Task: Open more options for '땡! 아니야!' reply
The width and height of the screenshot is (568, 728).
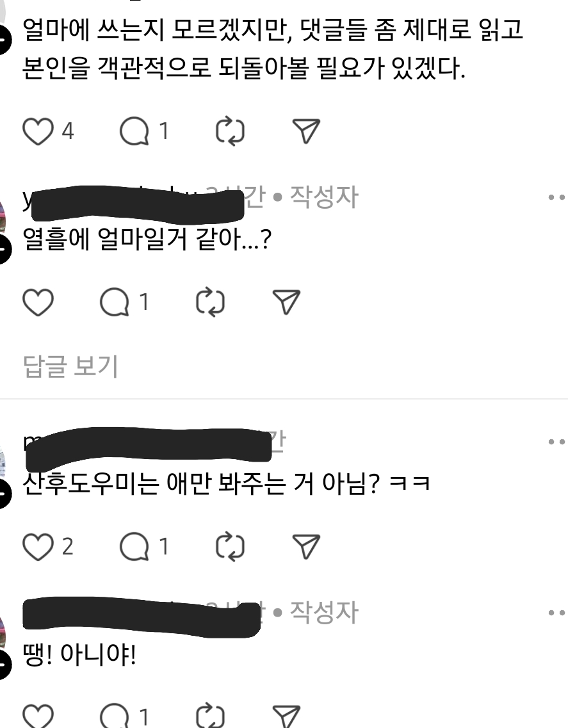Action: click(x=557, y=613)
